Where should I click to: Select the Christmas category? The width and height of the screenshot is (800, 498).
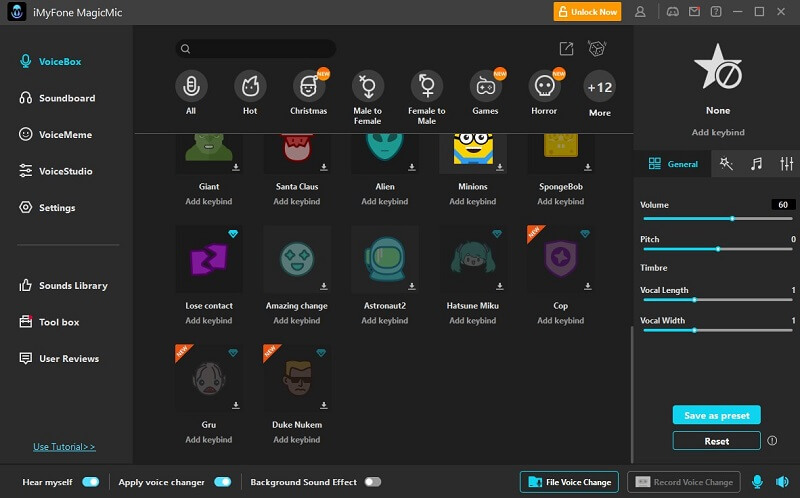(x=309, y=93)
